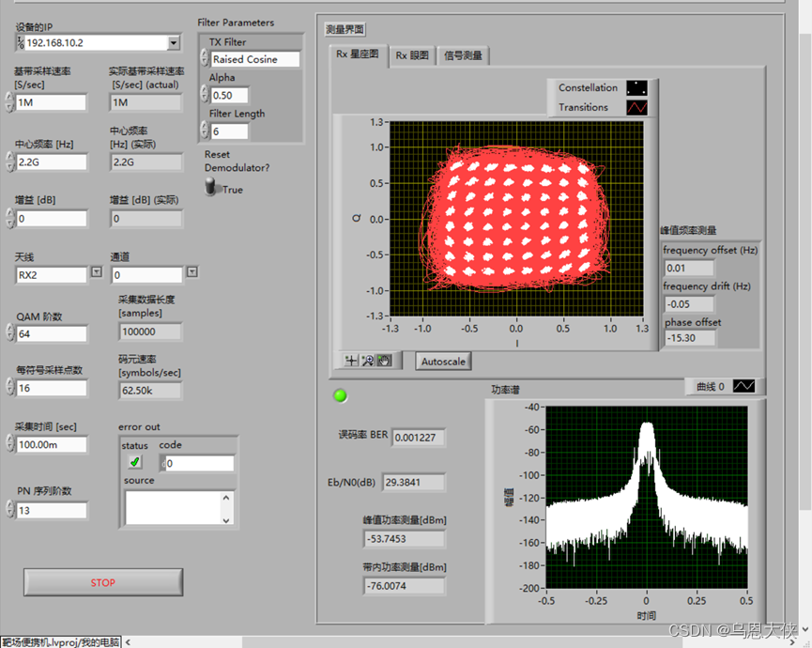
Task: Select the pan hand tool on the constellation graph
Action: (384, 360)
